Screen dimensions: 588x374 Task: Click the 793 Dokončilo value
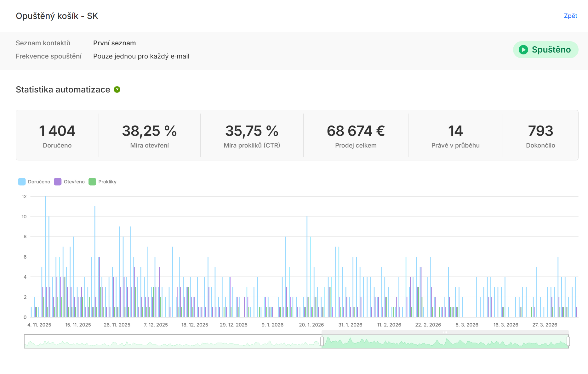click(540, 131)
